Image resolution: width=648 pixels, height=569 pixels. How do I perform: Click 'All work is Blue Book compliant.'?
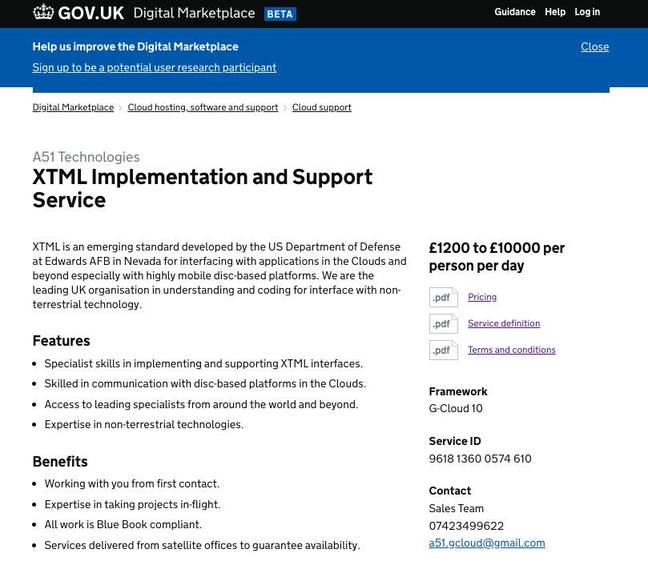click(123, 524)
